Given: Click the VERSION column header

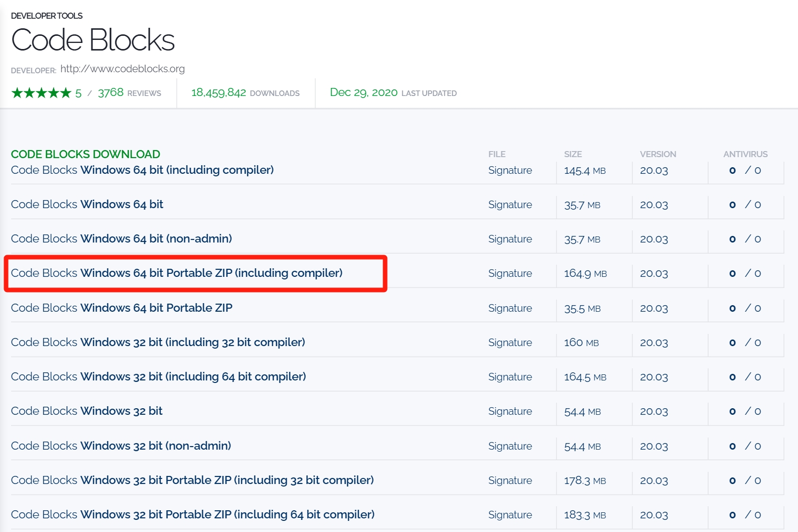Looking at the screenshot, I should tap(658, 155).
